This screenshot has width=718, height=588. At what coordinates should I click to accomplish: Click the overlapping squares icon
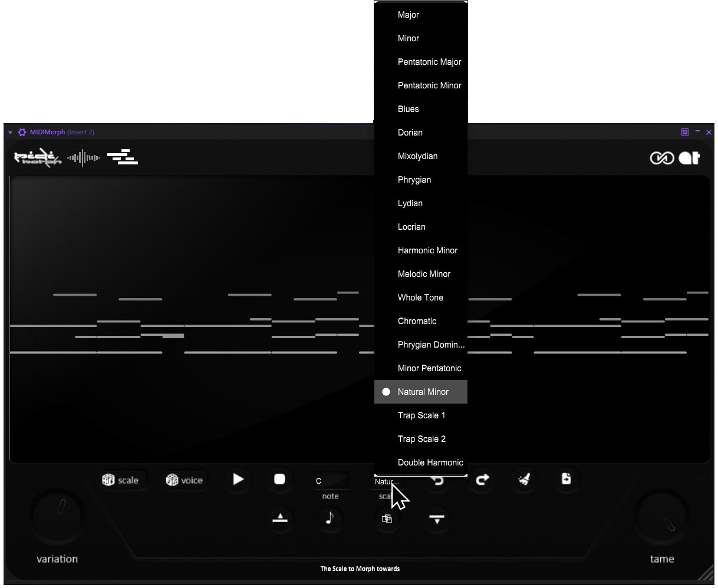tap(387, 519)
